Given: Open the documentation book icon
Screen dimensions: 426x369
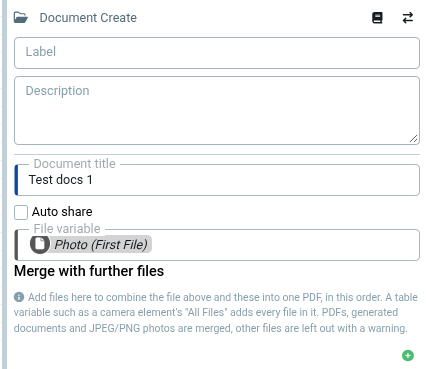Looking at the screenshot, I should [x=377, y=18].
